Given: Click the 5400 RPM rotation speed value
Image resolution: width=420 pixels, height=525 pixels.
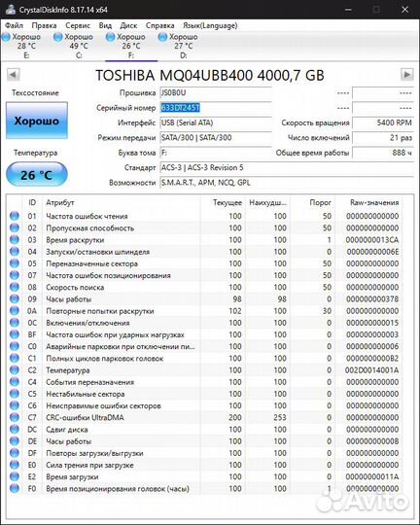Looking at the screenshot, I should 383,122.
